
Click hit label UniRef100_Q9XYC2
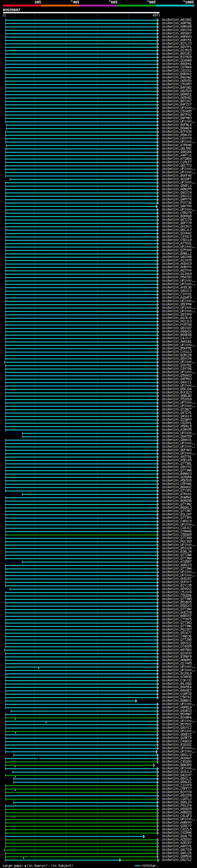point(177,728)
